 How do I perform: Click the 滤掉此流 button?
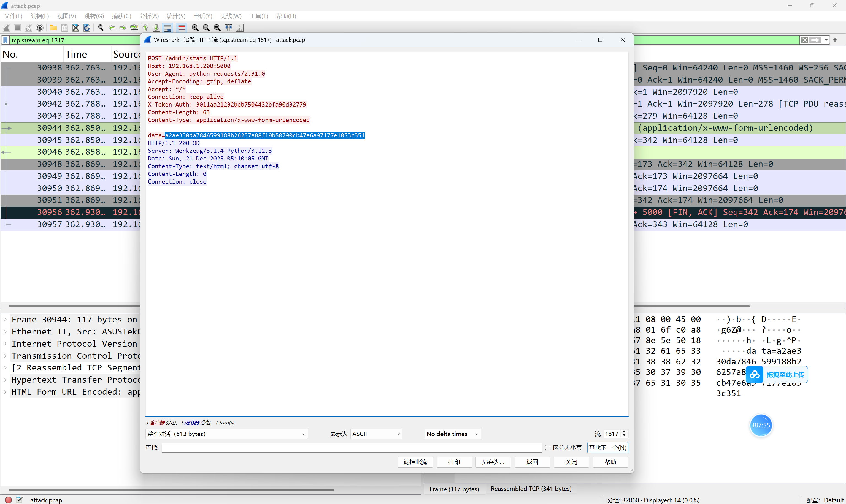point(415,462)
